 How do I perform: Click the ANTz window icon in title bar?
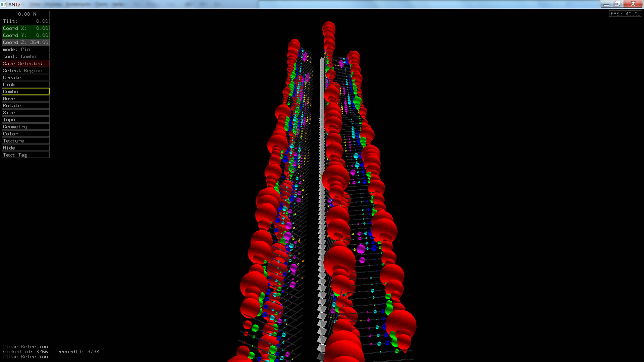click(x=3, y=4)
